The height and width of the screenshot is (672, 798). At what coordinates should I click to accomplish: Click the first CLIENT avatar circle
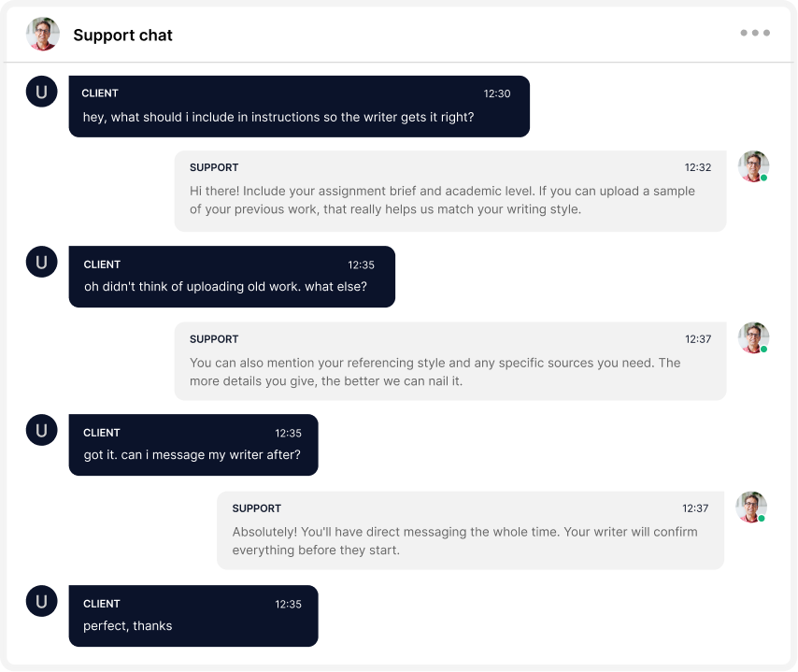[x=41, y=91]
